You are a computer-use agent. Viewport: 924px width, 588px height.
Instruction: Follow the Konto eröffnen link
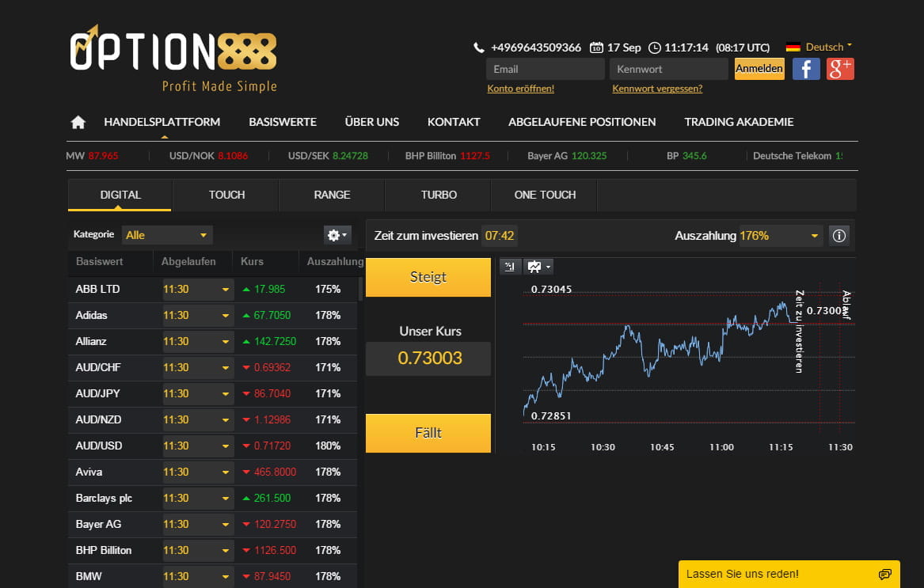point(520,89)
